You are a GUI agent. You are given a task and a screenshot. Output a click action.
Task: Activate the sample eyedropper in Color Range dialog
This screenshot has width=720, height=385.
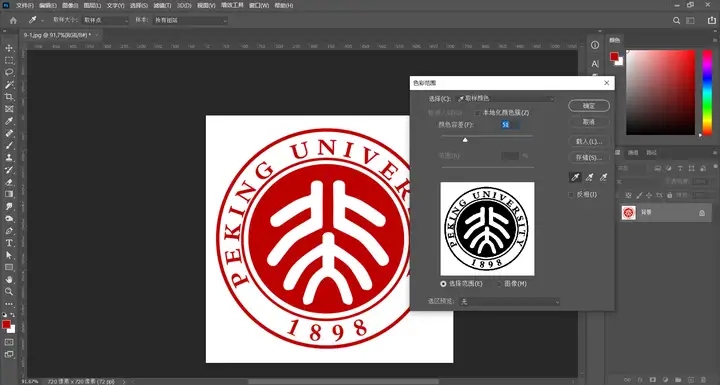[575, 177]
